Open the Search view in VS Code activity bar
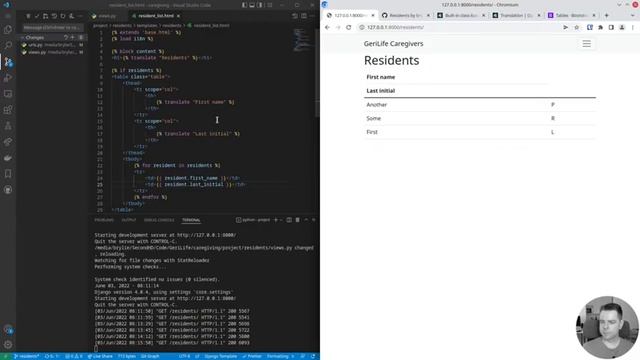This screenshot has width=640, height=360. pos(8,45)
